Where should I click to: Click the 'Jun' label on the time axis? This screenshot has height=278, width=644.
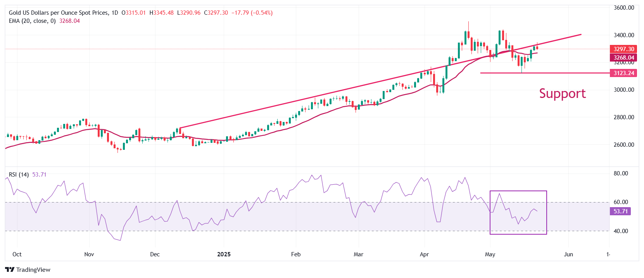click(x=568, y=254)
